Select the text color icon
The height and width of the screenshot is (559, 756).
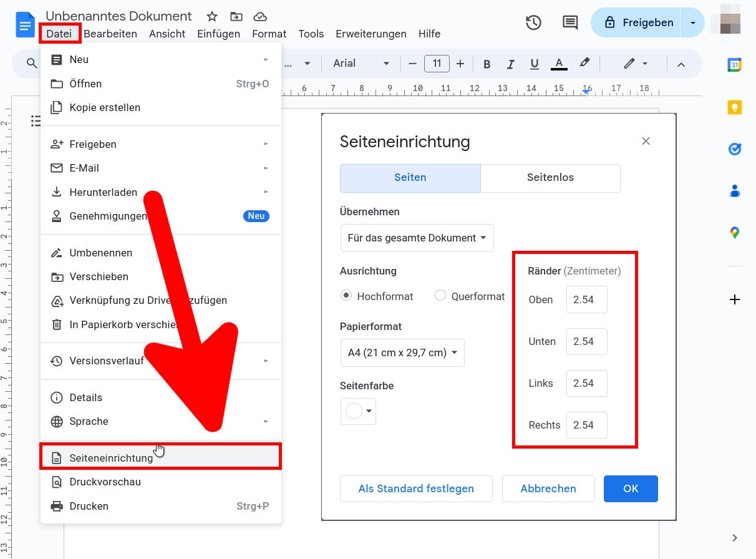559,63
